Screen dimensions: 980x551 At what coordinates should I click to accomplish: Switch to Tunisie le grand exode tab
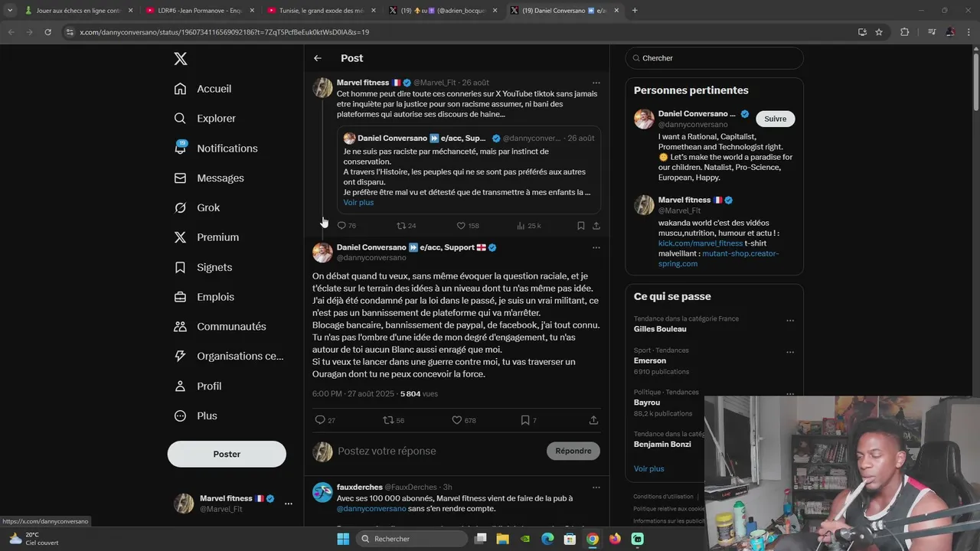322,11
